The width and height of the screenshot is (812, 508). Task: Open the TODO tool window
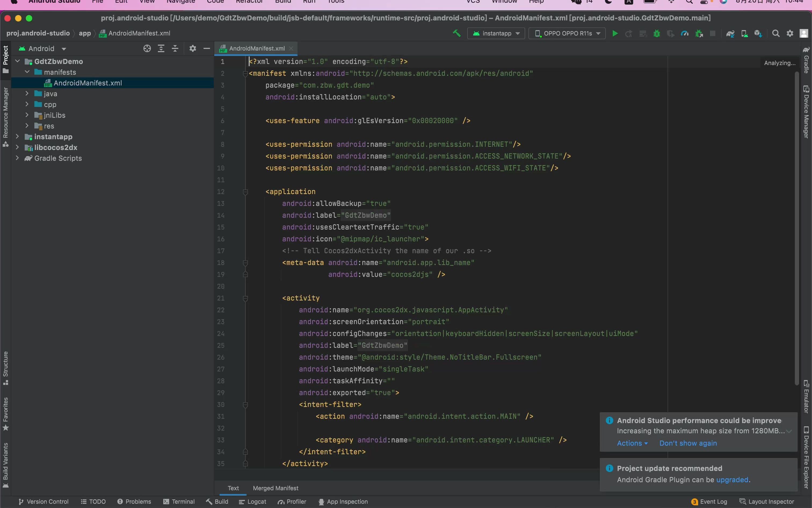pos(93,502)
